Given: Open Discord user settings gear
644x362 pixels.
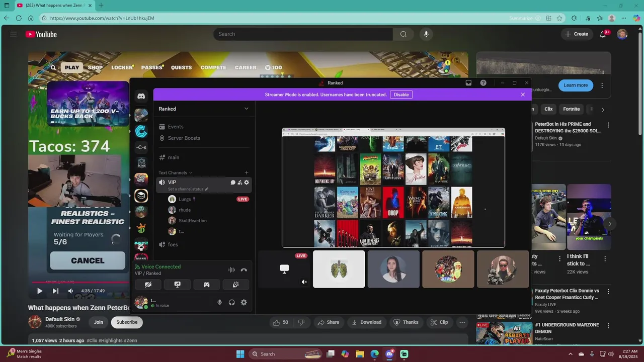Looking at the screenshot, I should point(244,302).
